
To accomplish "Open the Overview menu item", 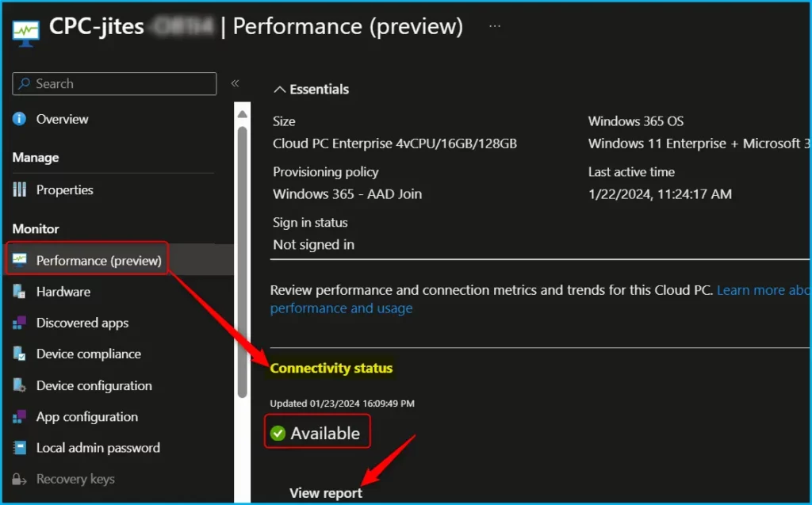I will [62, 119].
